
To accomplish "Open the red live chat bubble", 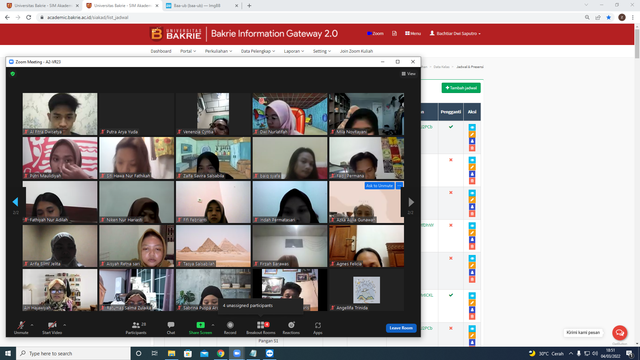I will pos(620,333).
